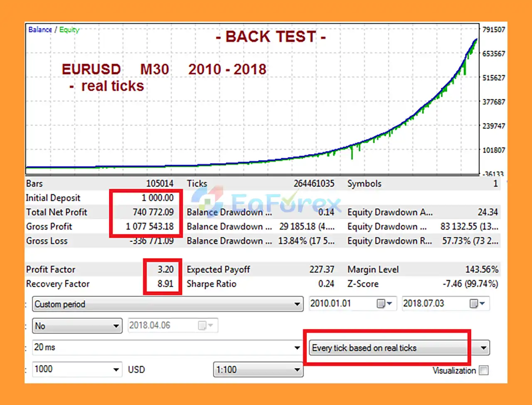Select the Recovery Factor value 8.91
Viewport: 532px width, 405px height.
[165, 284]
